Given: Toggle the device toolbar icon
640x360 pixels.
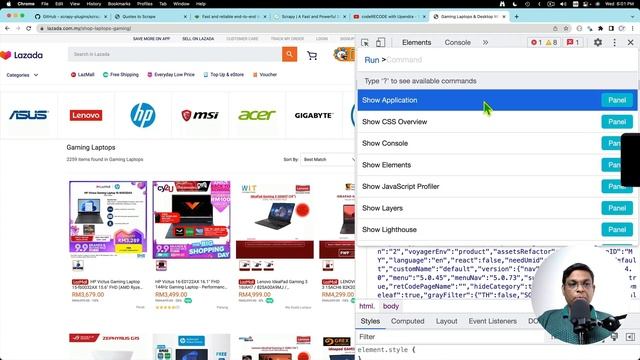Looking at the screenshot, I should coord(380,42).
